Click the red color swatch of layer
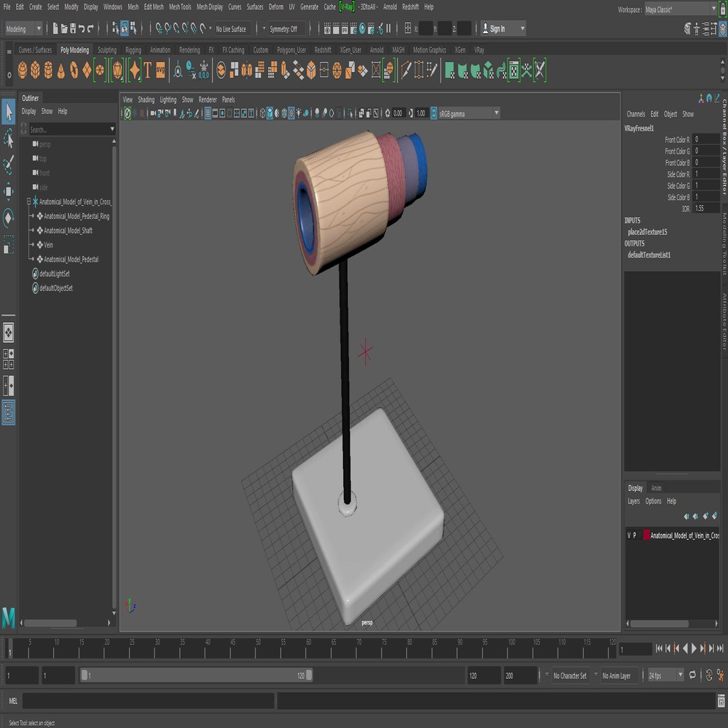The image size is (728, 728). (646, 535)
